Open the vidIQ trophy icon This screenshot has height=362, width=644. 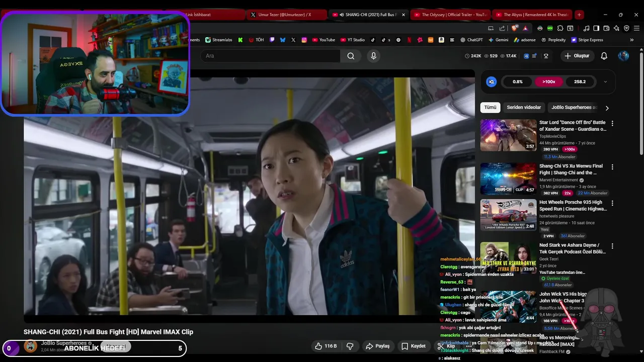[x=546, y=56]
